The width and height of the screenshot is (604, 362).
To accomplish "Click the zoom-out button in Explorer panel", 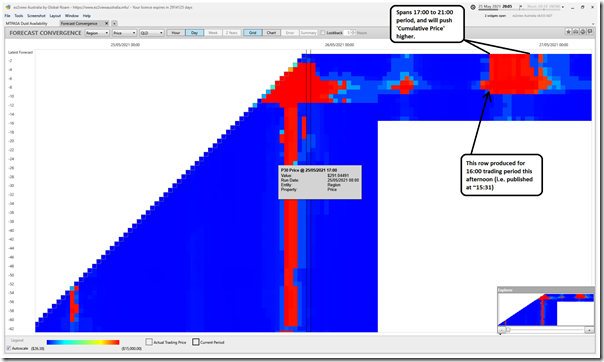I will pyautogui.click(x=502, y=330).
